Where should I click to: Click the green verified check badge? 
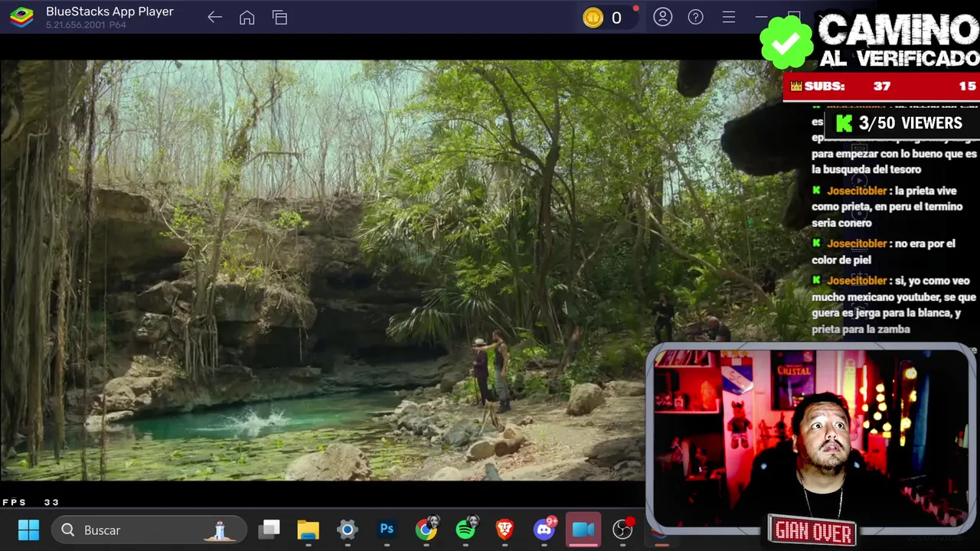[x=786, y=43]
